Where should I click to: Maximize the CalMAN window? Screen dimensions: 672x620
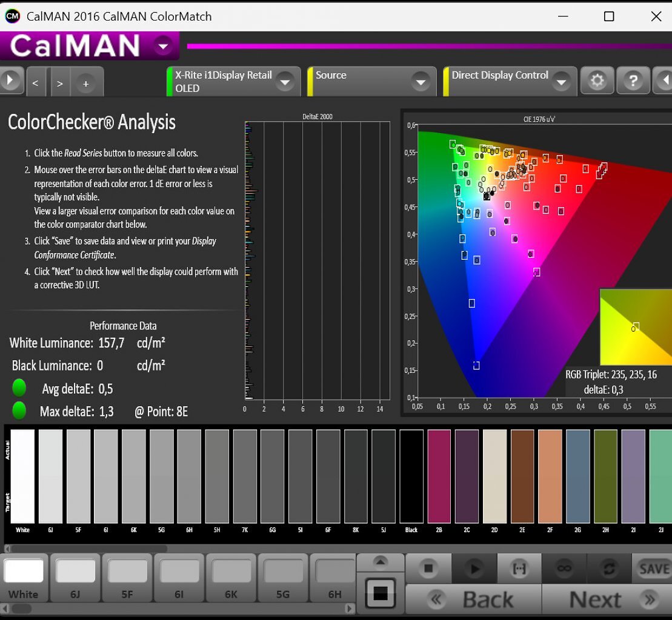tap(609, 16)
